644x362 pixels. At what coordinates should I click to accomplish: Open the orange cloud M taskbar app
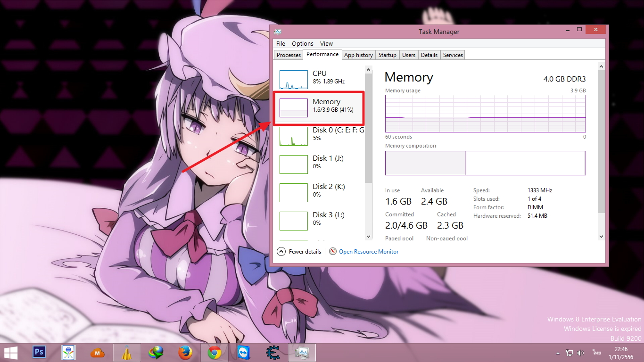click(97, 353)
